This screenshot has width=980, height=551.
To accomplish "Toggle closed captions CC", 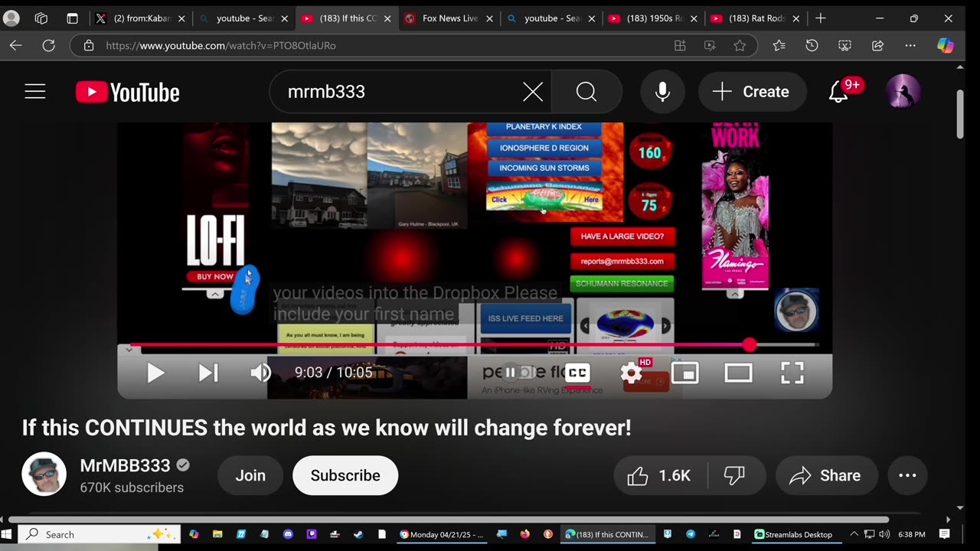I will coord(577,373).
